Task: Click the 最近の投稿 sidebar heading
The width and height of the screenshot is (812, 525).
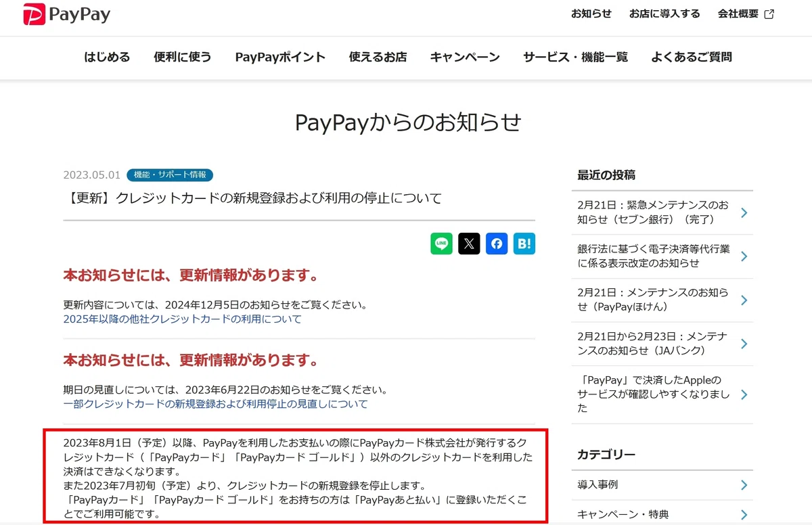Action: pos(606,175)
